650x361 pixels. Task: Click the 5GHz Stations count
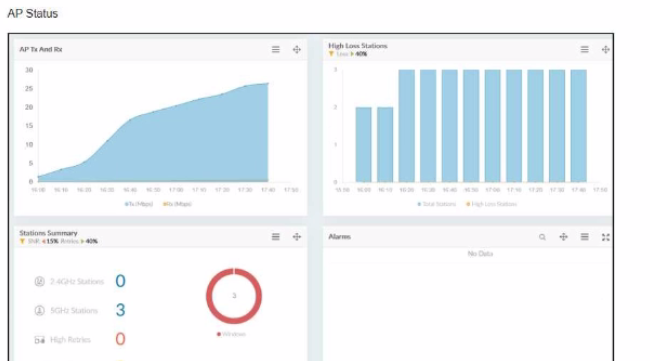120,310
